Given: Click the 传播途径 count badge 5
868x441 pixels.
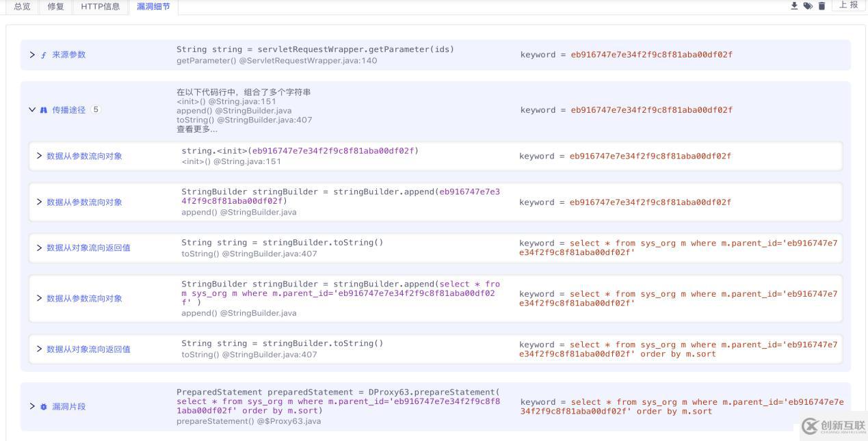Looking at the screenshot, I should point(96,109).
